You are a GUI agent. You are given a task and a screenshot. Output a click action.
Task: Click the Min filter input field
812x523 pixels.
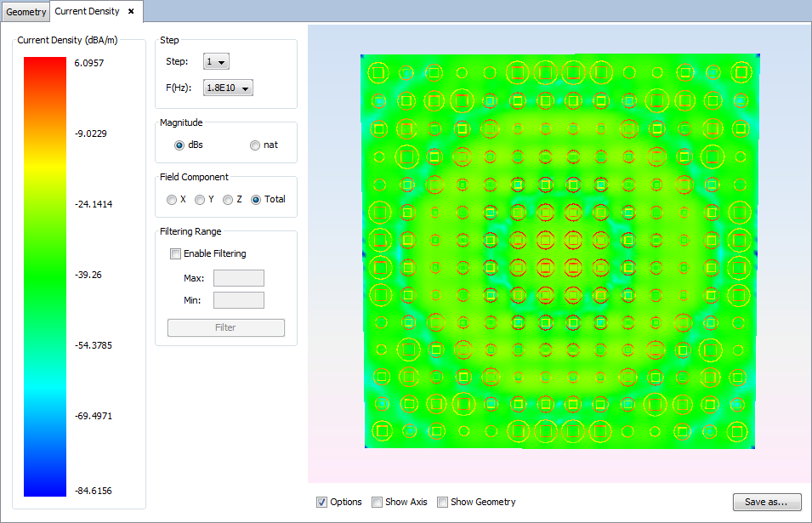238,300
